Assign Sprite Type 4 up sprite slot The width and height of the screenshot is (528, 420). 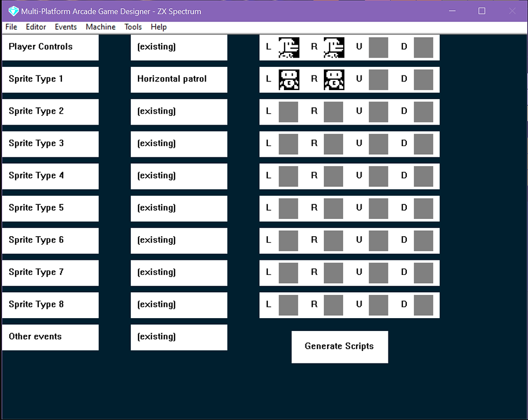[378, 176]
